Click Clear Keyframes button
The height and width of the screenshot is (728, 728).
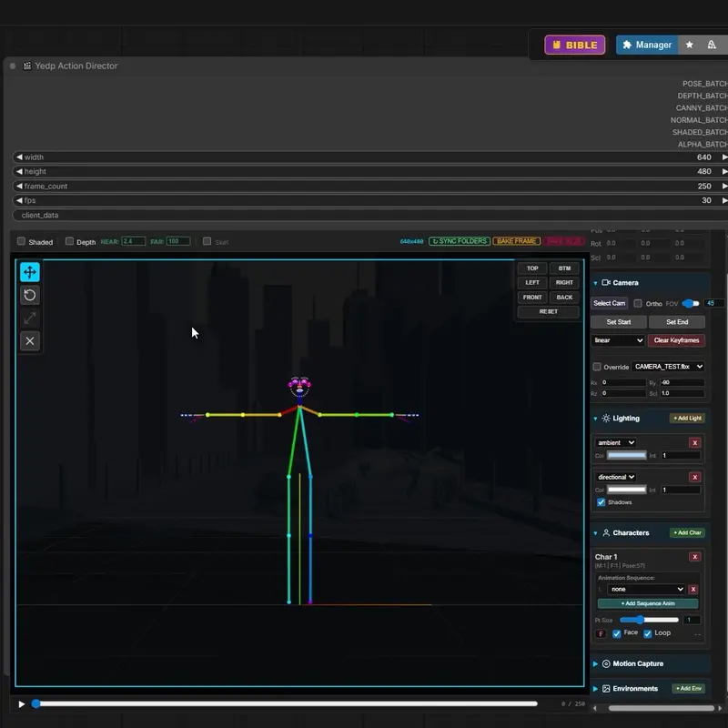676,340
